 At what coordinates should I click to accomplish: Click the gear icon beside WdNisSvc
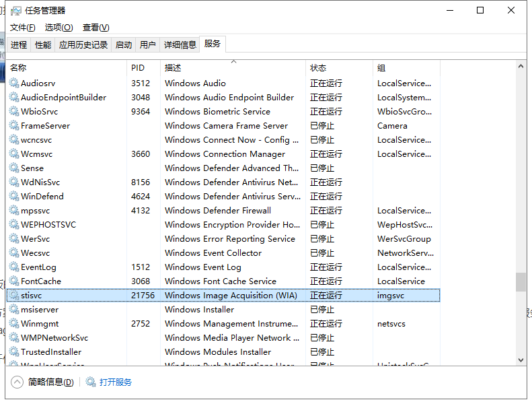pyautogui.click(x=14, y=182)
